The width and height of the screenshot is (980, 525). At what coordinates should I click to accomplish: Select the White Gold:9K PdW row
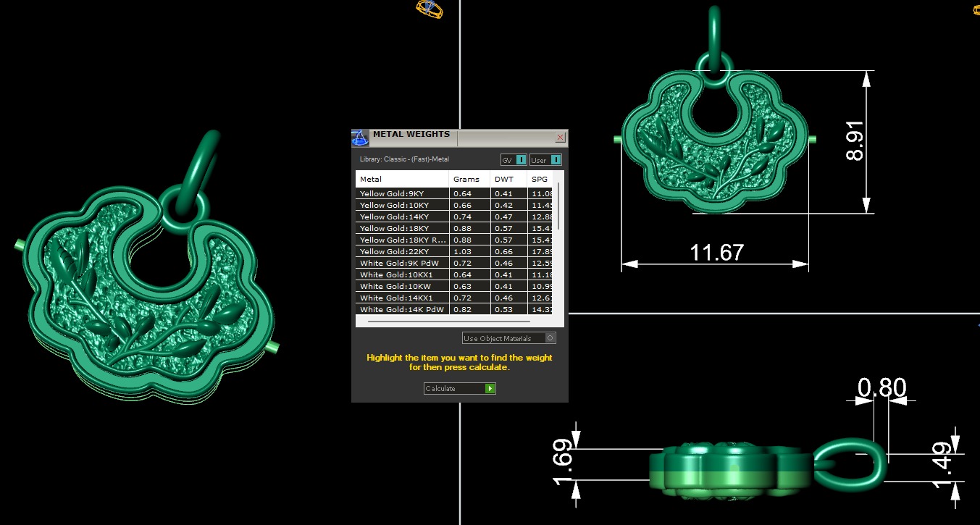[x=454, y=263]
